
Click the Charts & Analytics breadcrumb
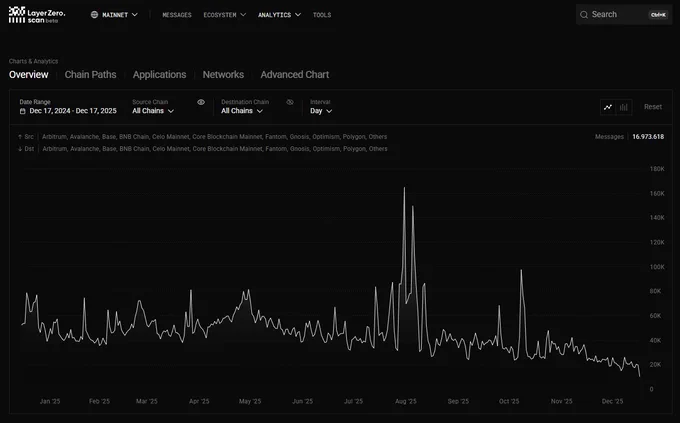[33, 61]
